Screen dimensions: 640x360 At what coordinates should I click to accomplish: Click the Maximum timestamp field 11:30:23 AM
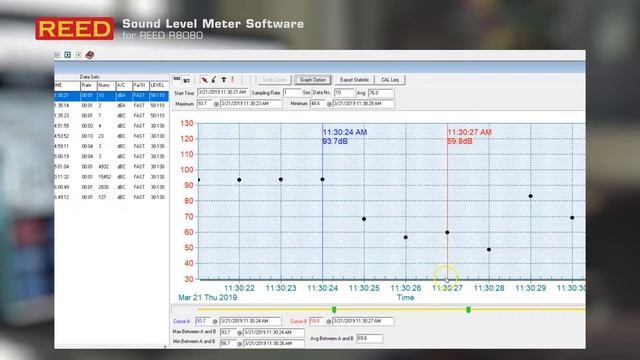coord(251,104)
